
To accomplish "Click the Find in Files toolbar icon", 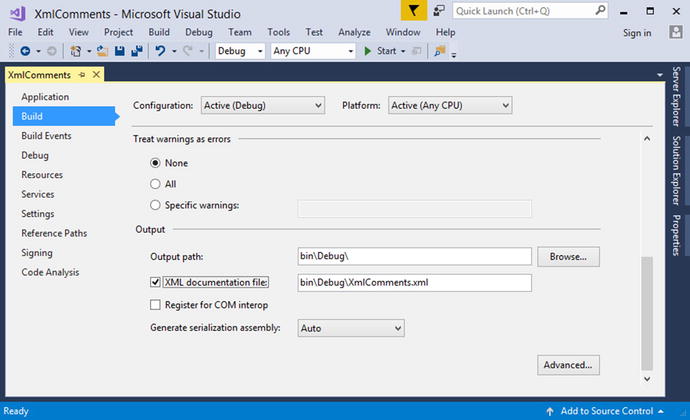I will coord(439,51).
